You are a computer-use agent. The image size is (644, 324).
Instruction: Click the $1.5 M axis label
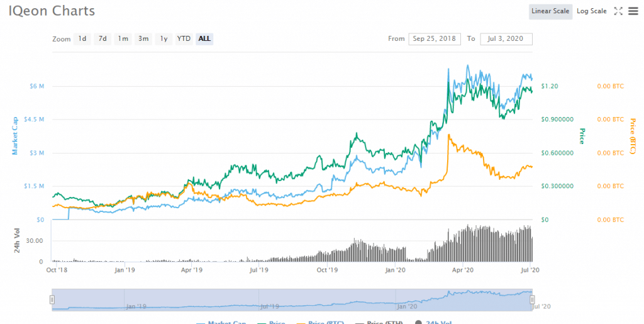pos(34,186)
